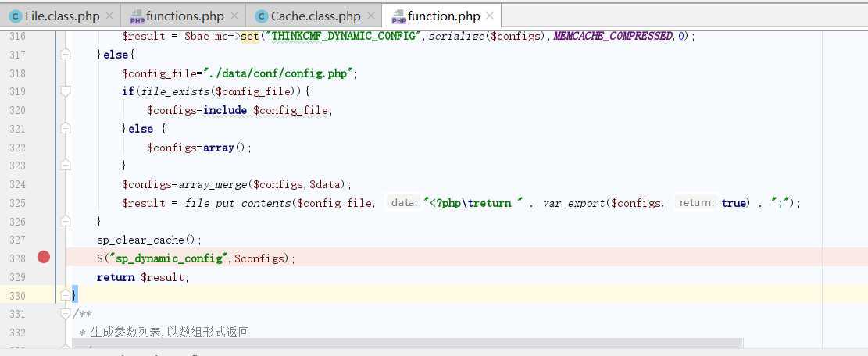Click 'return $result;' statement

tap(143, 277)
